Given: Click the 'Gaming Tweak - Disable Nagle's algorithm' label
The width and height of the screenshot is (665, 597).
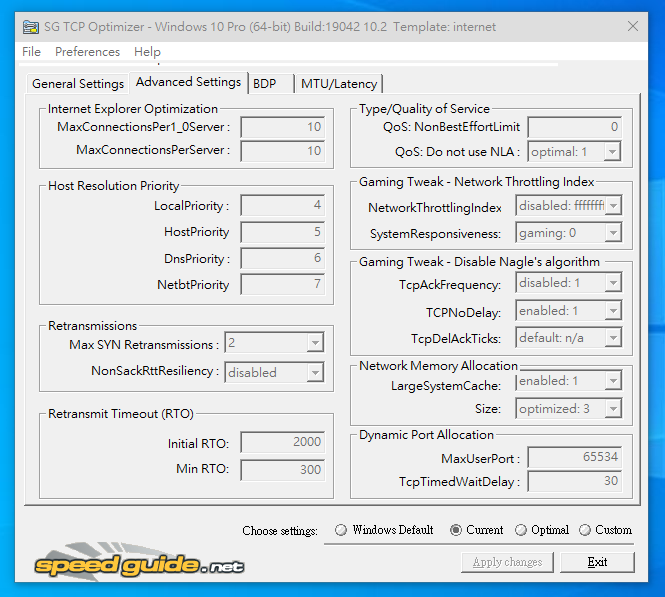Looking at the screenshot, I should (x=479, y=262).
